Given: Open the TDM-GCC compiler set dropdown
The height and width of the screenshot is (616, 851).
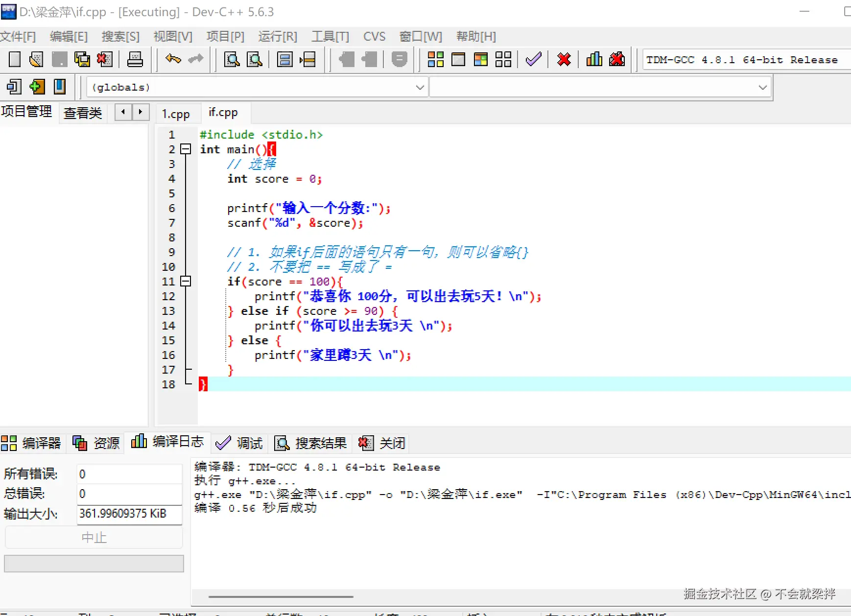Looking at the screenshot, I should point(747,60).
